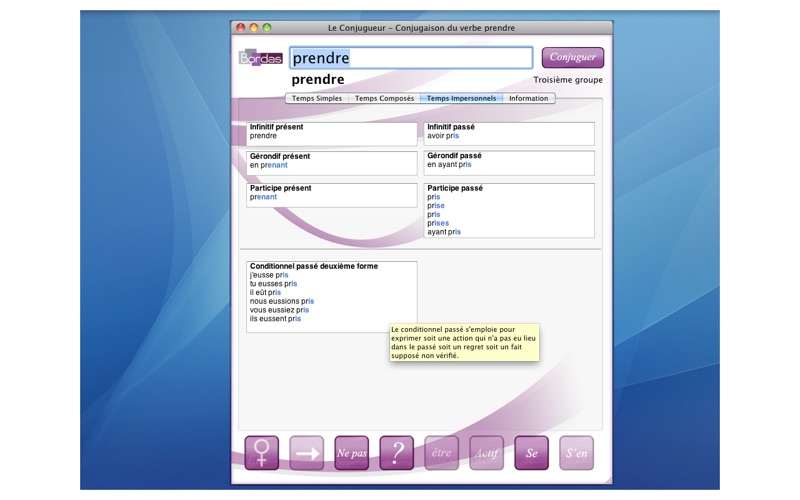
Task: Click 'prise' in Participe passé list
Action: tap(436, 206)
